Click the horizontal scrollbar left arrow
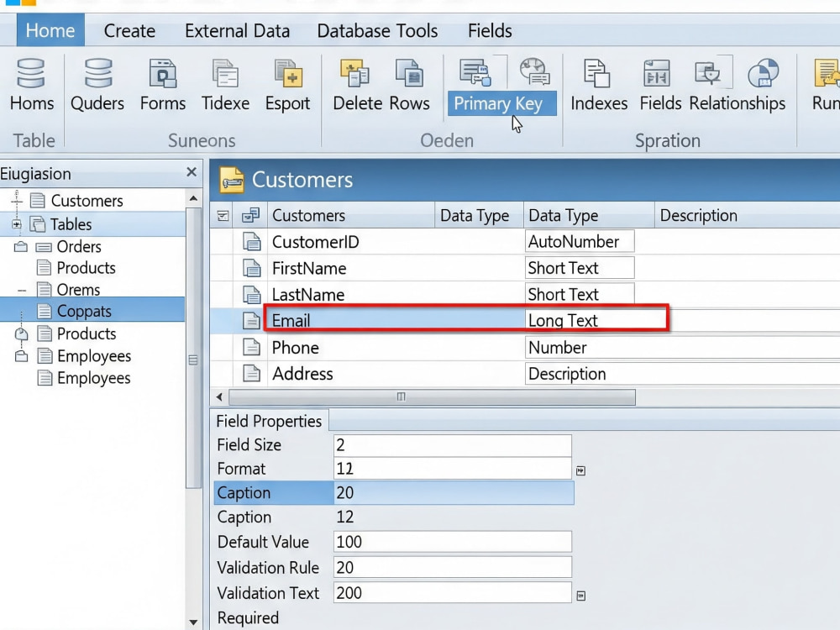This screenshot has width=840, height=630. 218,397
